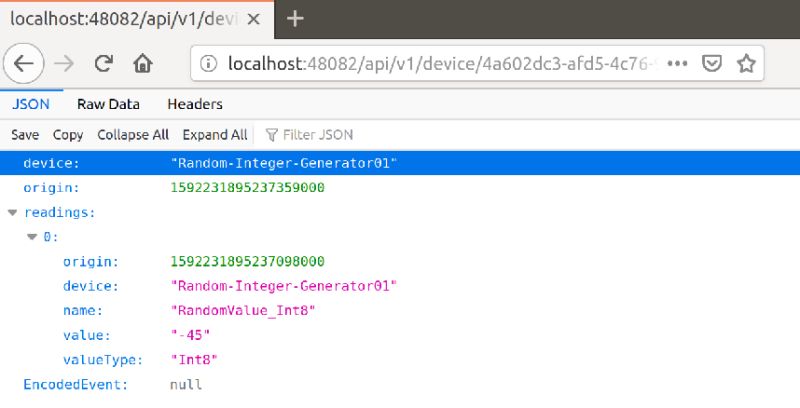Collapse the 0 array item

(32, 237)
